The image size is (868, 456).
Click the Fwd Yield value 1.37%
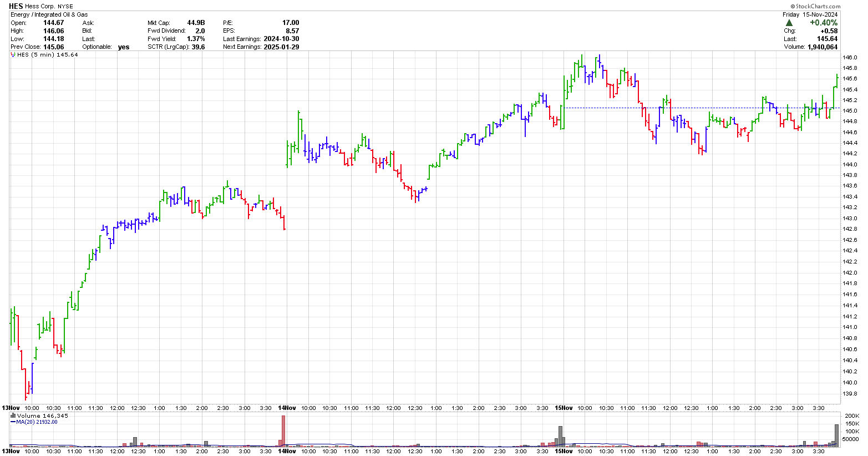coord(196,39)
